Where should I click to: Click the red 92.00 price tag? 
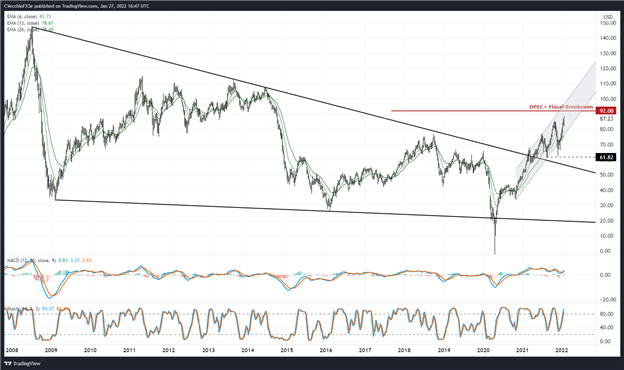pos(606,111)
